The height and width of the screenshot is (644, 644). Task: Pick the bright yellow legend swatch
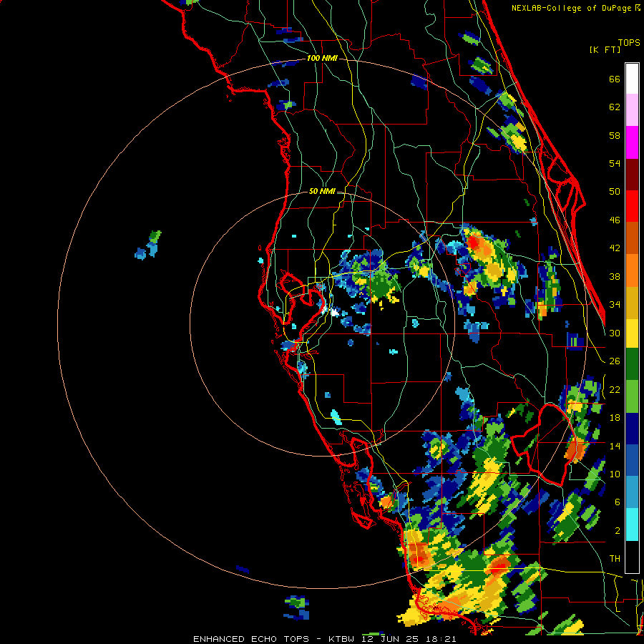coord(632,333)
